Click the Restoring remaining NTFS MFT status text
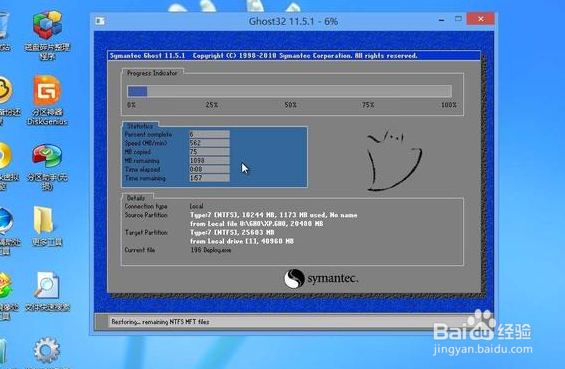The width and height of the screenshot is (565, 369). (160, 322)
